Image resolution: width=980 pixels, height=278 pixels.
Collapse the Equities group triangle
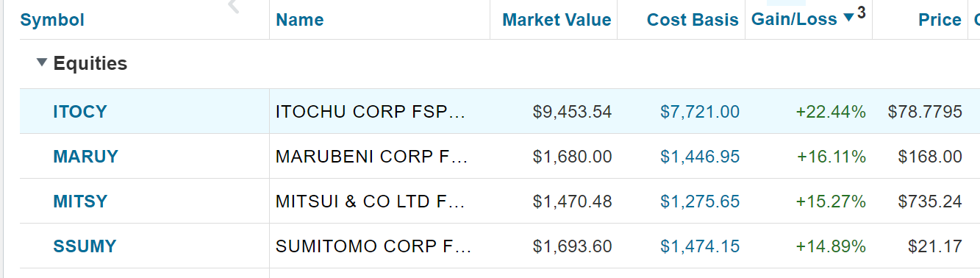pos(41,64)
